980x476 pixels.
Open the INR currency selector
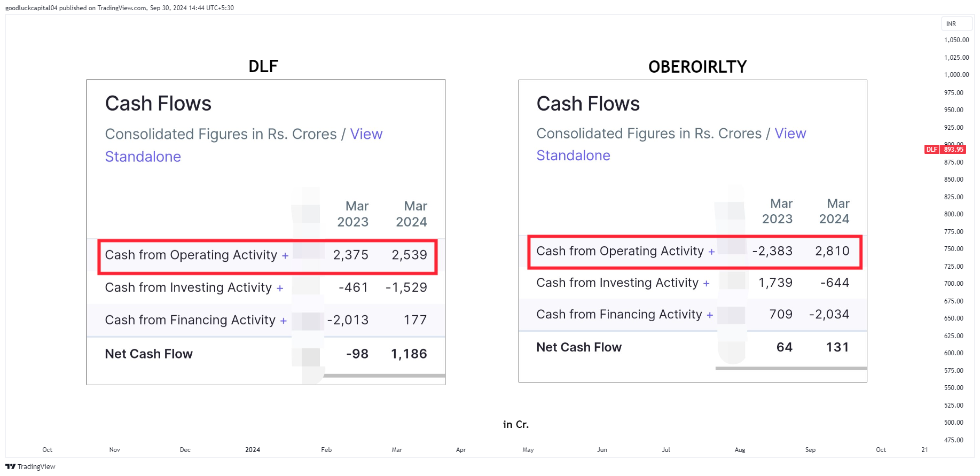tap(956, 24)
